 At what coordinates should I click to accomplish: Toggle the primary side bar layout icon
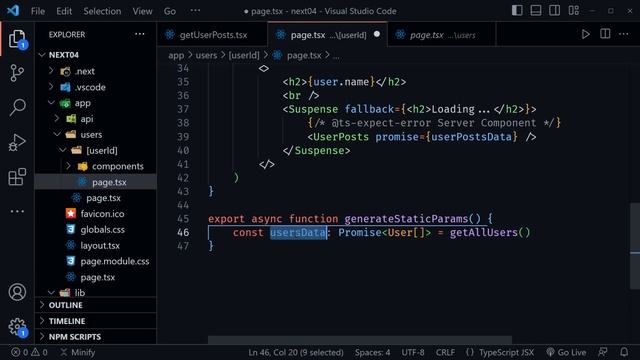[517, 11]
